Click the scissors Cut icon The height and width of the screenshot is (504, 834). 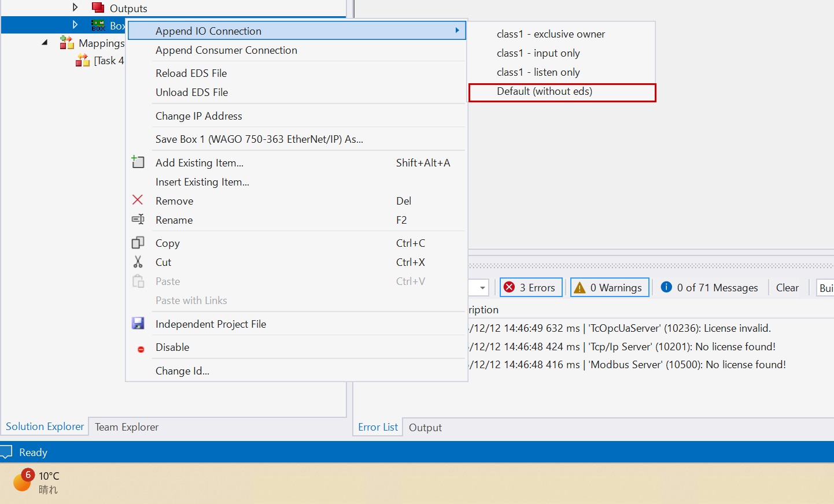(x=138, y=262)
